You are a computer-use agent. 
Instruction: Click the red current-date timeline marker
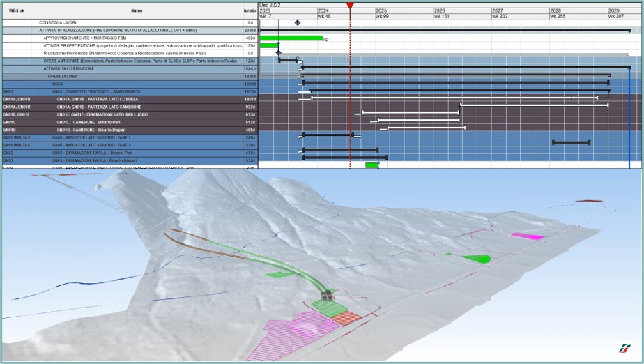[x=350, y=6]
